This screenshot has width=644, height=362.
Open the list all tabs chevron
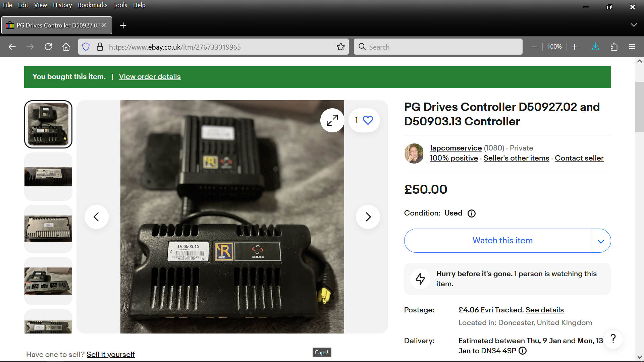pyautogui.click(x=634, y=25)
